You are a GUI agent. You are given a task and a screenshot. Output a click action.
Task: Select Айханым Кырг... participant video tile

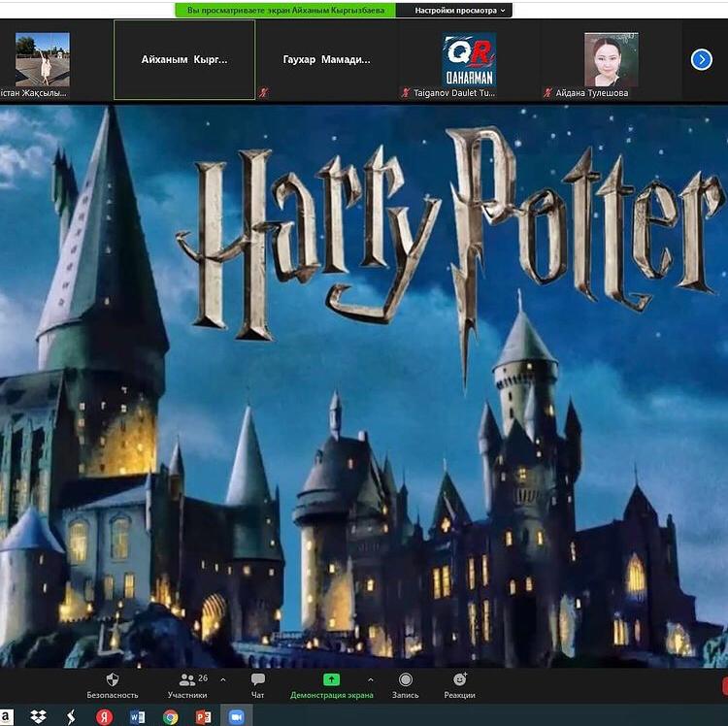184,60
